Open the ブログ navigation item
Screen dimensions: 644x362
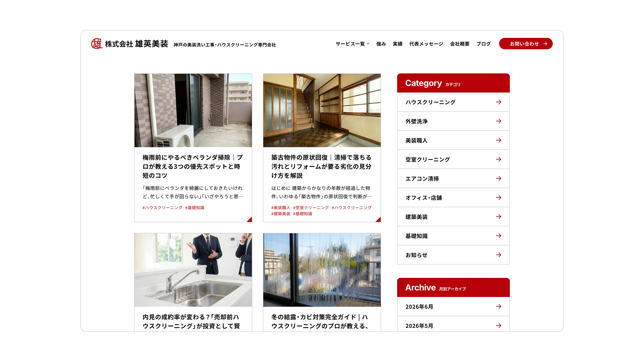483,44
